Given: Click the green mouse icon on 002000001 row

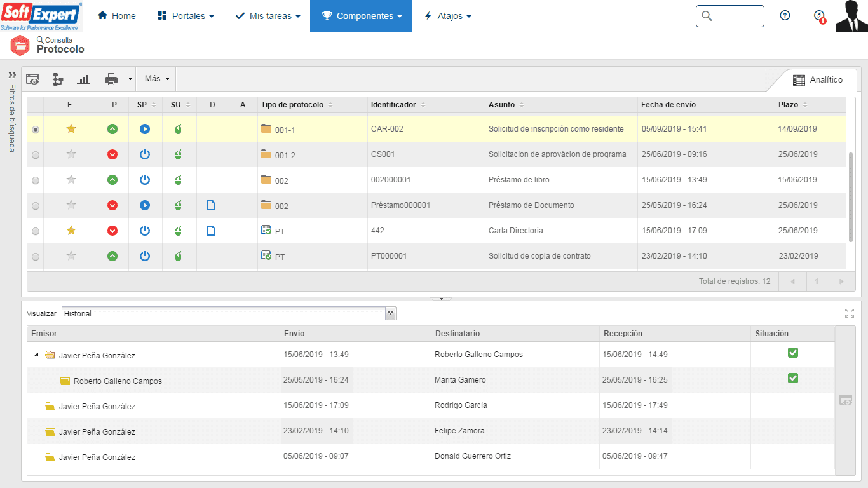Looking at the screenshot, I should coord(179,180).
